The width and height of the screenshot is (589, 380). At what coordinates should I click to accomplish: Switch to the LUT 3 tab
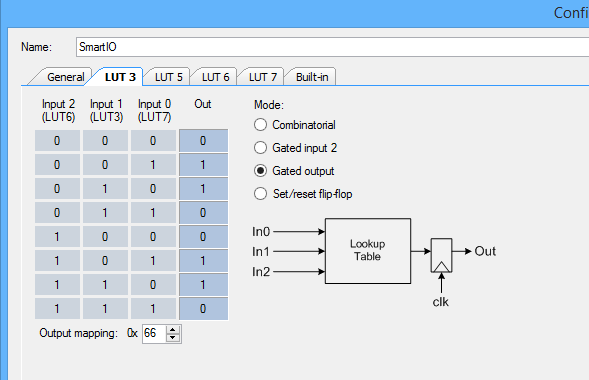tap(120, 77)
